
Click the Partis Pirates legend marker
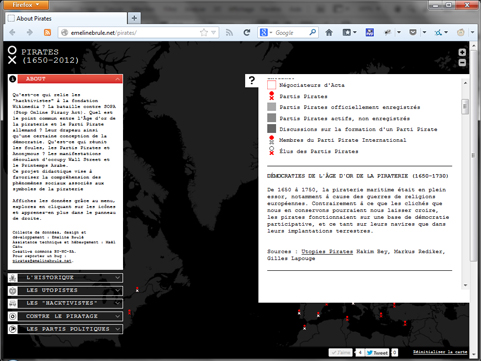[x=271, y=96]
